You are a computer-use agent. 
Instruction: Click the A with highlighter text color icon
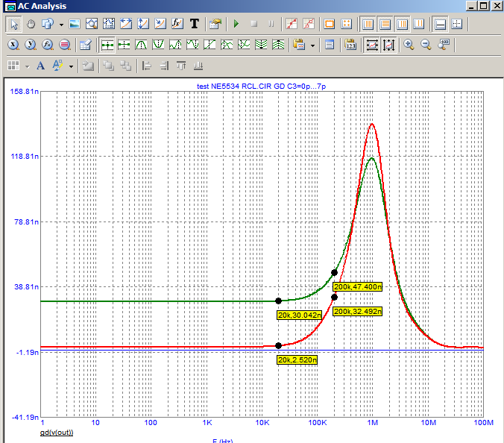click(x=57, y=66)
